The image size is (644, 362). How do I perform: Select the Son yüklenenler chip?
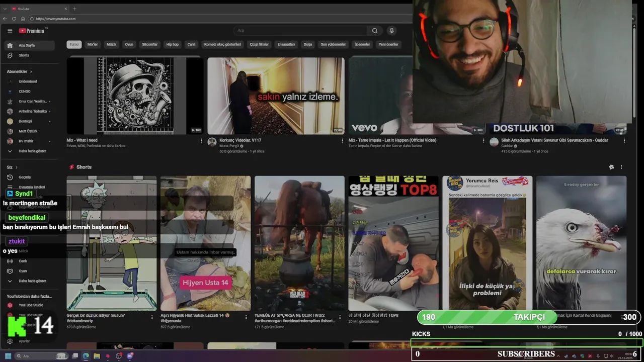(x=333, y=44)
